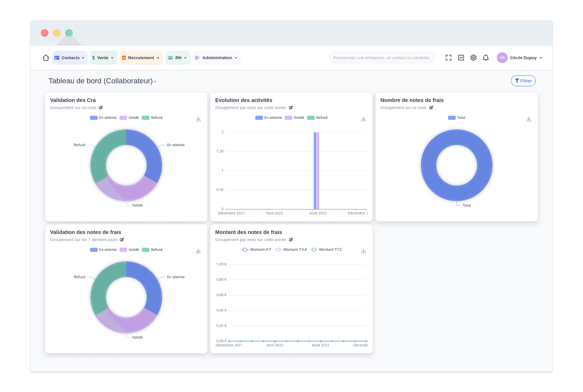The image size is (583, 392).
Task: Expand the Administration menu
Action: 217,58
